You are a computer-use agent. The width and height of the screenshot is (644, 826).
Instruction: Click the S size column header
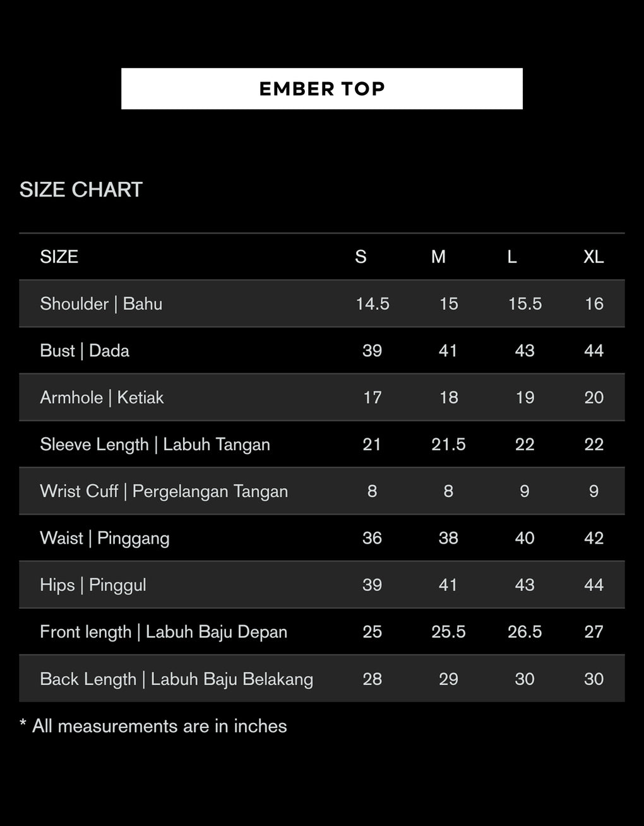coord(361,256)
